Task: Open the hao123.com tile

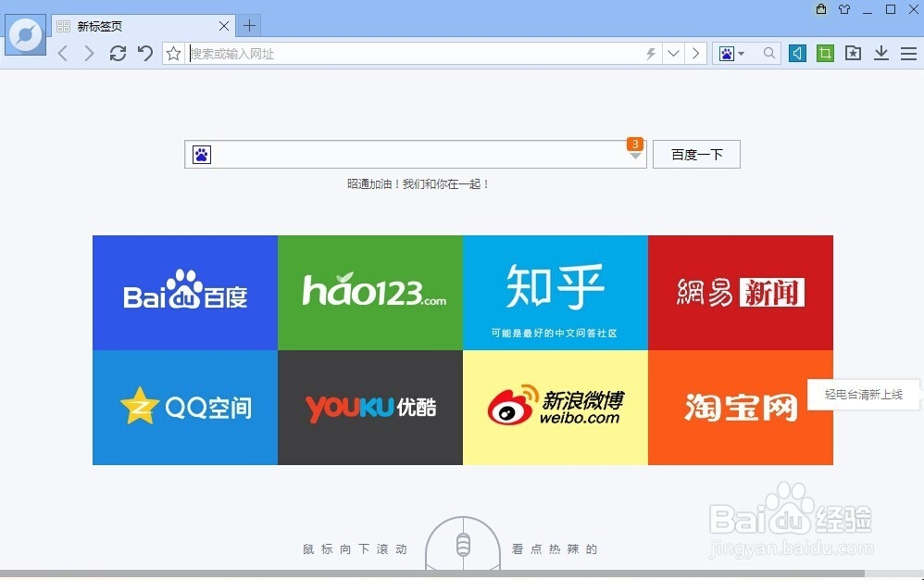Action: [370, 293]
